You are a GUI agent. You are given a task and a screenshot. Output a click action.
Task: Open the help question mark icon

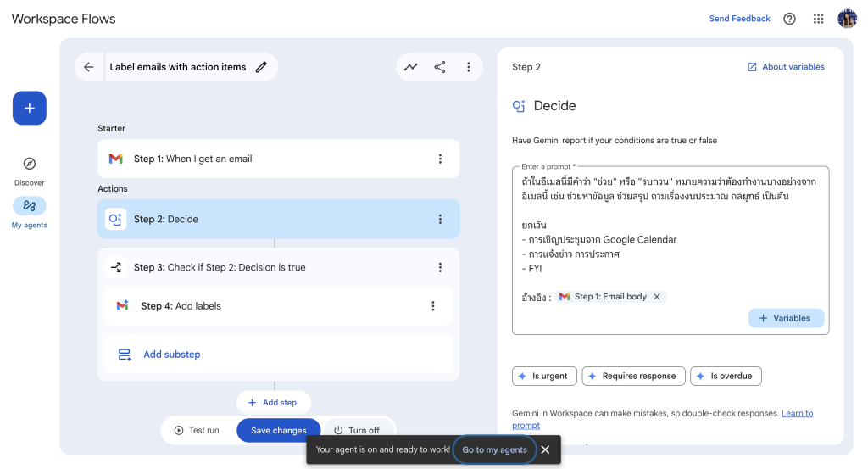coord(790,19)
